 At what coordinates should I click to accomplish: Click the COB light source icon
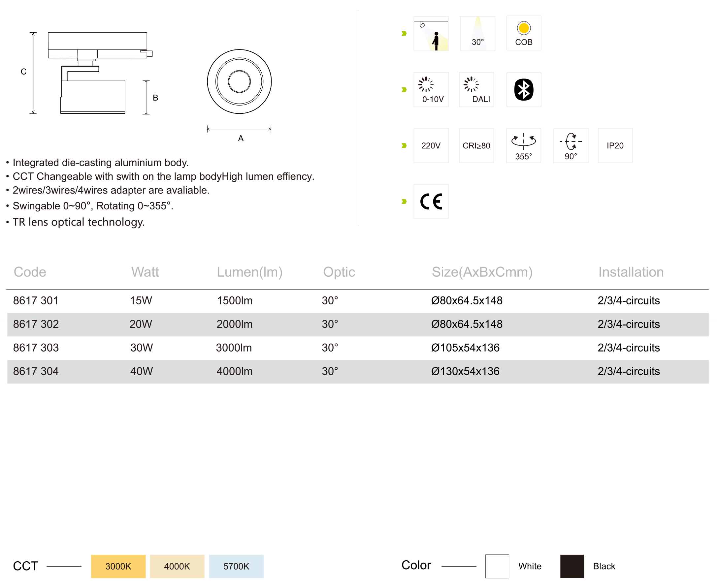[524, 33]
